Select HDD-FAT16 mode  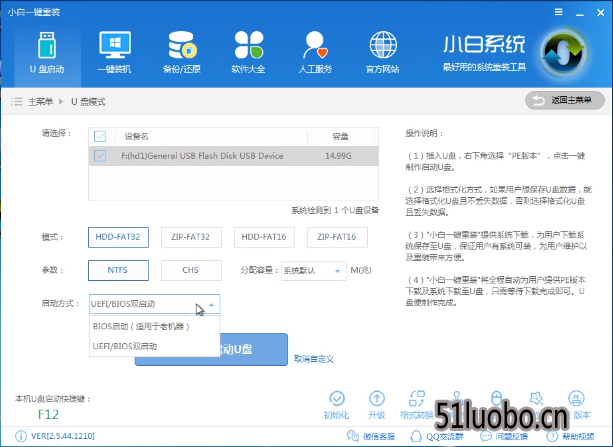(264, 237)
